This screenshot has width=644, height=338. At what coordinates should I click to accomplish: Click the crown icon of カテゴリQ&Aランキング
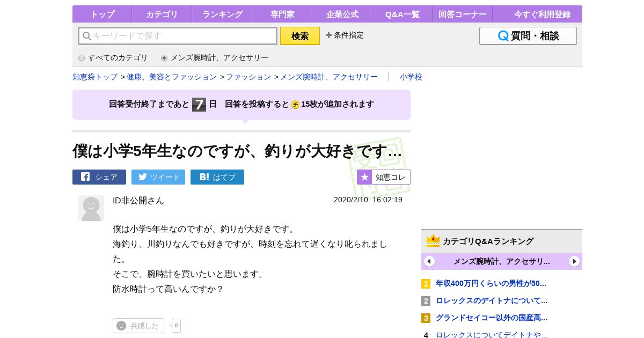(433, 241)
